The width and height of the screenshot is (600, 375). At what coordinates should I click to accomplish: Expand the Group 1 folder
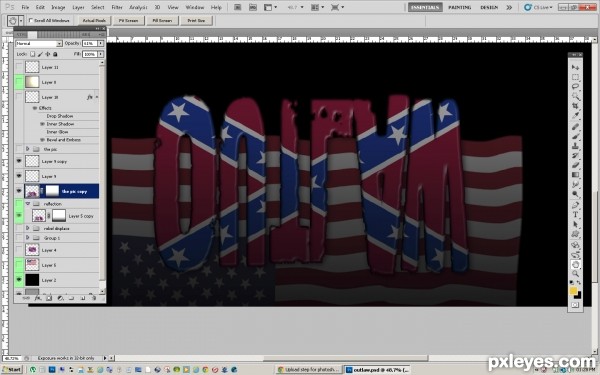coord(28,238)
